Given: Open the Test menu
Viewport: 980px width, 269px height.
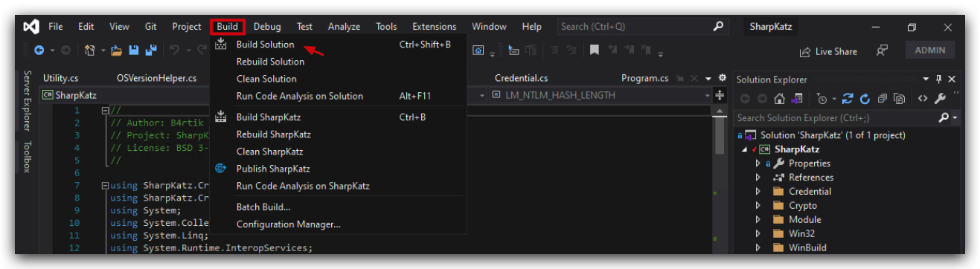Looking at the screenshot, I should [305, 27].
